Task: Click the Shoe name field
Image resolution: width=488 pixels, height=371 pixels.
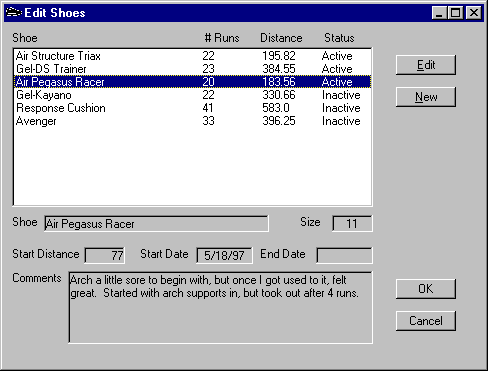Action: click(156, 223)
